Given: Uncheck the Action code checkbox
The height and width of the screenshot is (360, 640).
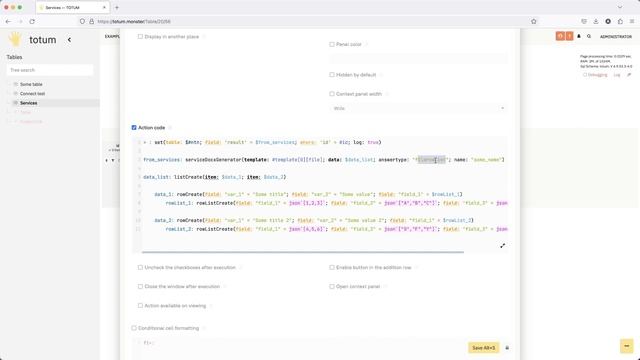Looking at the screenshot, I should tap(134, 128).
